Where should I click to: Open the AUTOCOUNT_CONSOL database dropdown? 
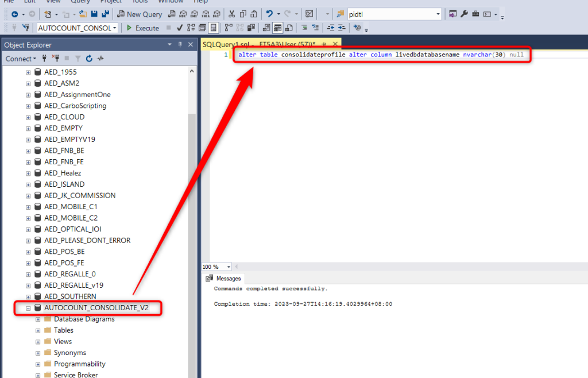[x=115, y=28]
